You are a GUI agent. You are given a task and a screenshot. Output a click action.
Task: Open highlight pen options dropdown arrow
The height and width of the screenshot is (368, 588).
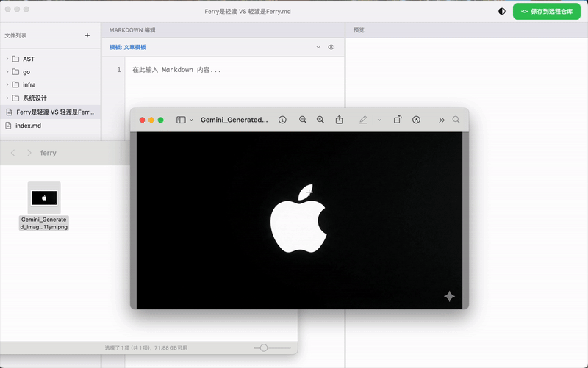click(x=379, y=120)
